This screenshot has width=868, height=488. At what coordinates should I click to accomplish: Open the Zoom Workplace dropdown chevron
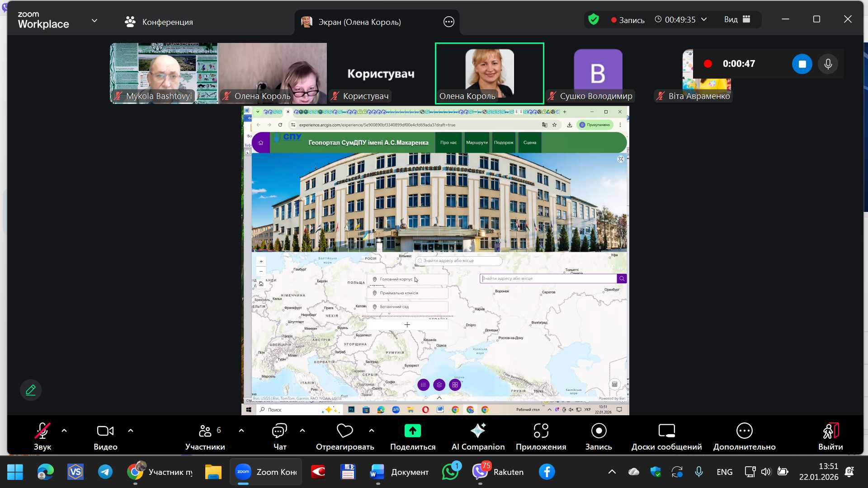tap(94, 21)
